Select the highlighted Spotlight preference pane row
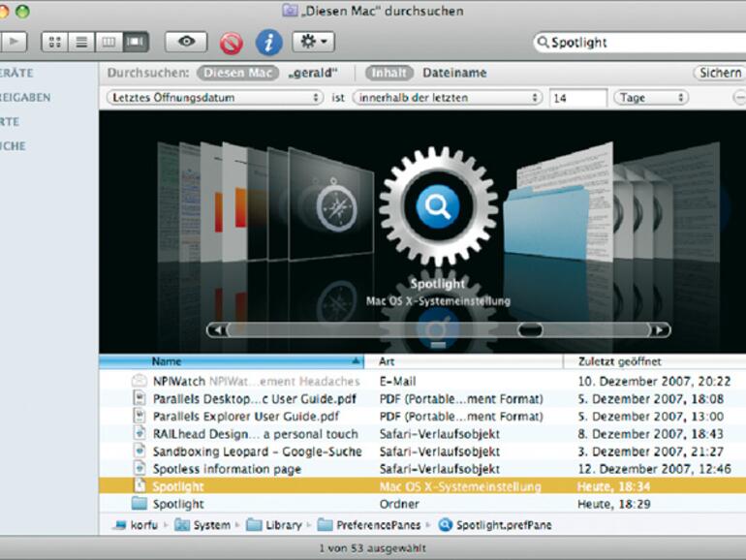 422,486
